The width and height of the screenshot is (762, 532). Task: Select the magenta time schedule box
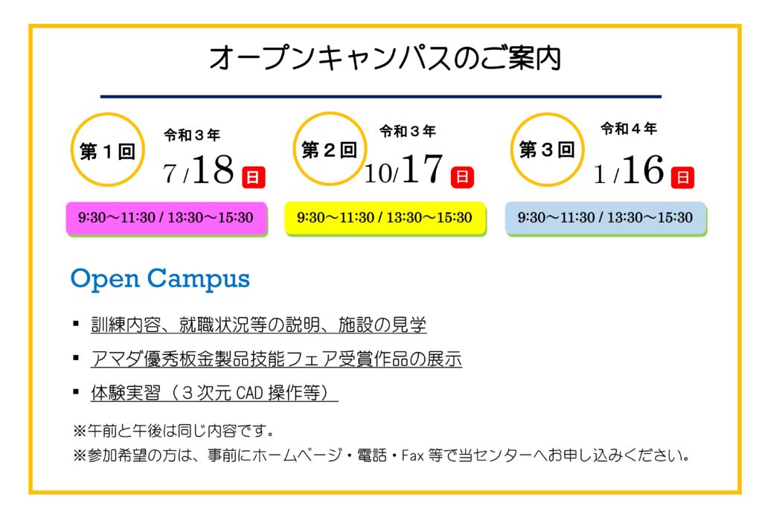pyautogui.click(x=167, y=219)
